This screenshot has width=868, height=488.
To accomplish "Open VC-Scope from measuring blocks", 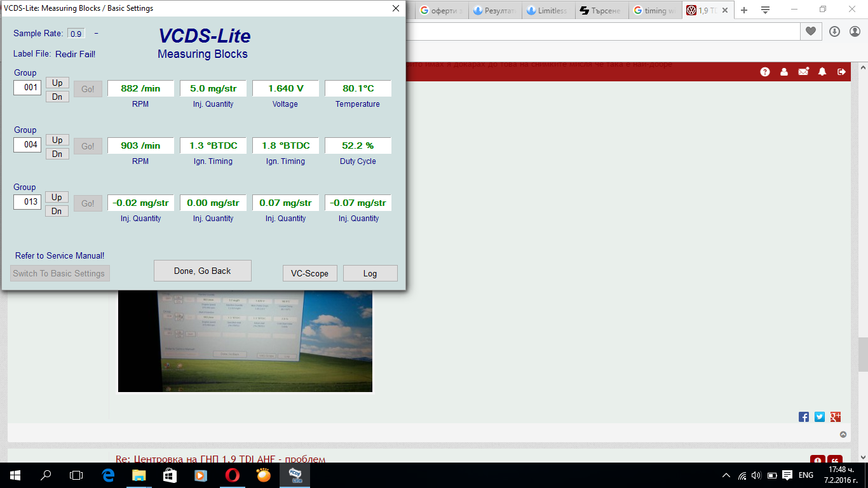I will [x=309, y=273].
